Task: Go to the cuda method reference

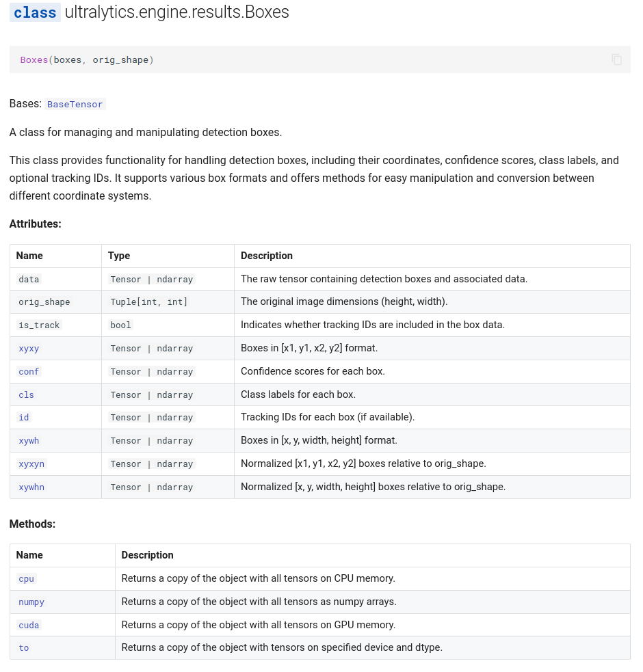Action: point(29,625)
